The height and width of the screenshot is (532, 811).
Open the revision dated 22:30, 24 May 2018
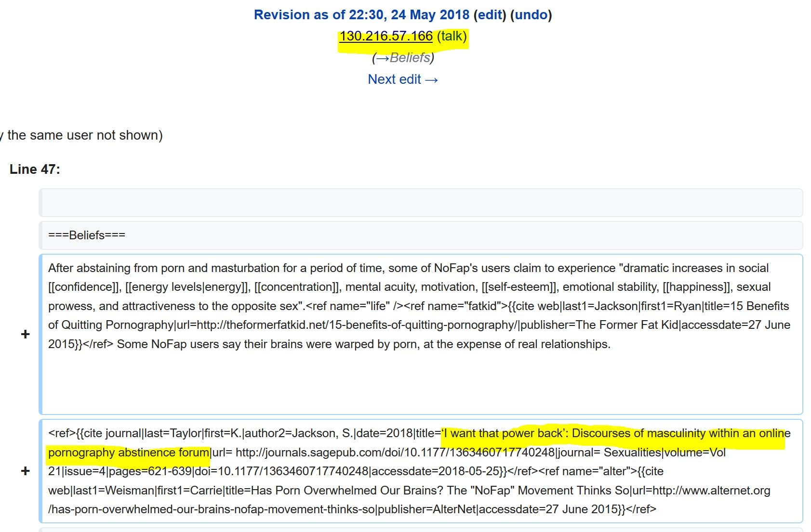coord(361,15)
